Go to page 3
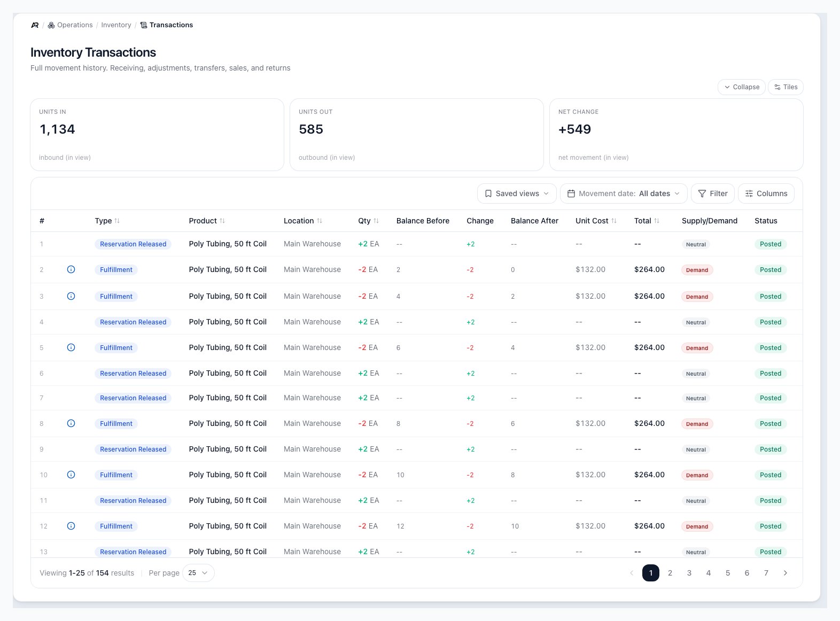The height and width of the screenshot is (621, 840). point(689,573)
